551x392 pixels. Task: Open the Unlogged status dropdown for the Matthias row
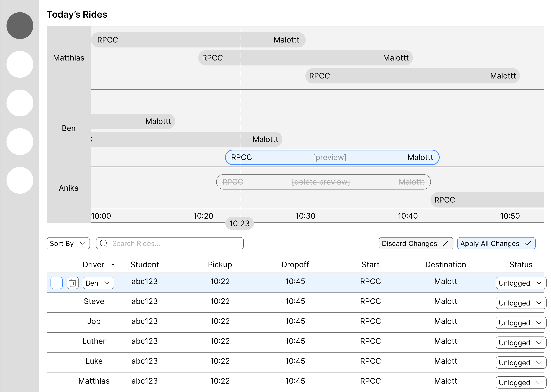(521, 383)
